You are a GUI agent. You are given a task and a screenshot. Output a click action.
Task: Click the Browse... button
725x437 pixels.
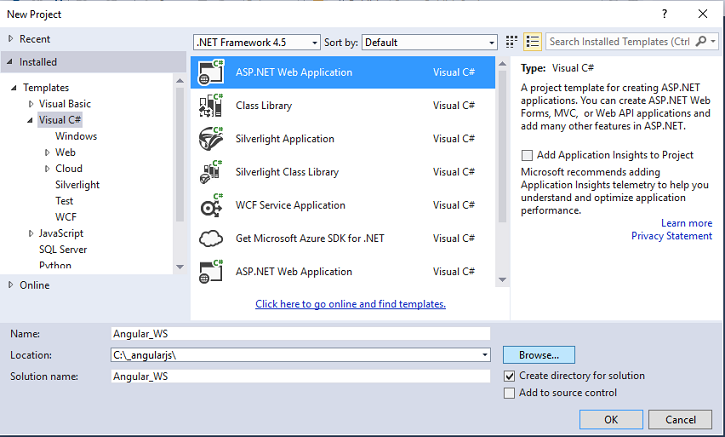539,355
